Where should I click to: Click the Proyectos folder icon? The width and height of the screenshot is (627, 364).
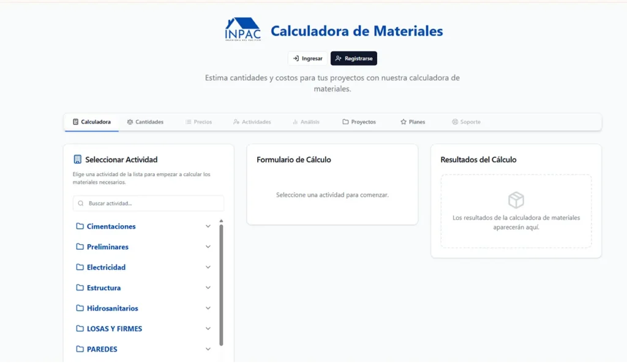tap(345, 122)
